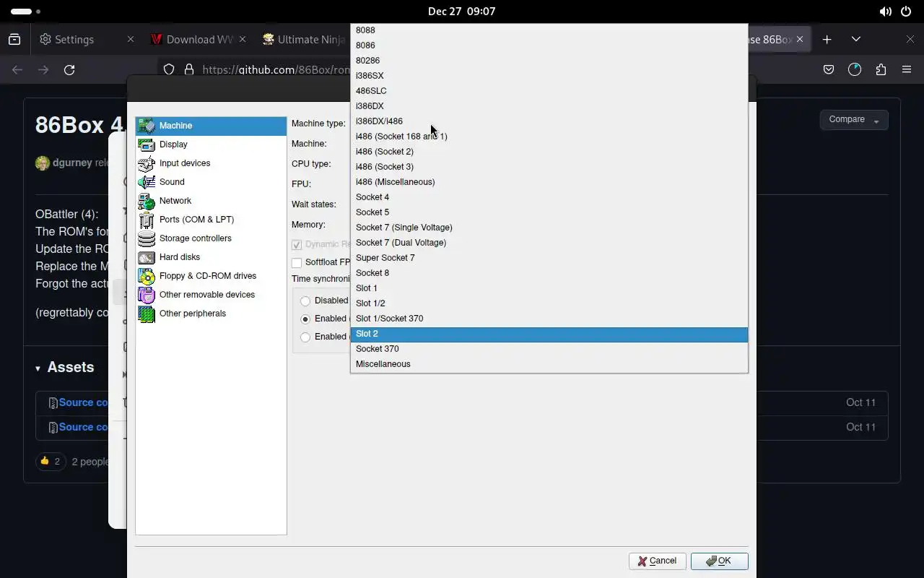Image resolution: width=924 pixels, height=578 pixels.
Task: Open the Other removable devices icon
Action: pos(147,295)
